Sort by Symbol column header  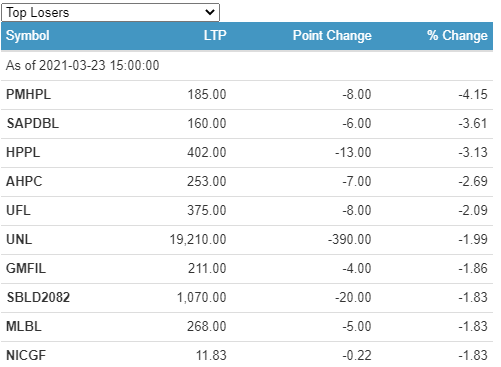pyautogui.click(x=28, y=35)
